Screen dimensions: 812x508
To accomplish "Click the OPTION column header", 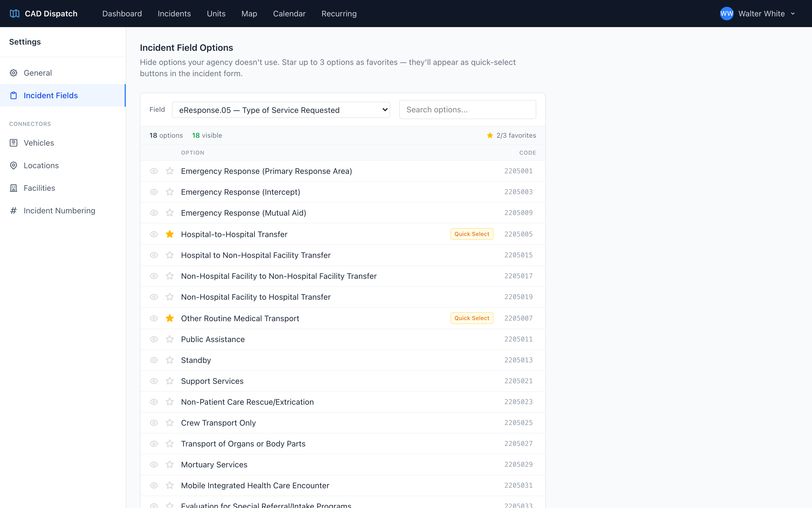I will (193, 152).
